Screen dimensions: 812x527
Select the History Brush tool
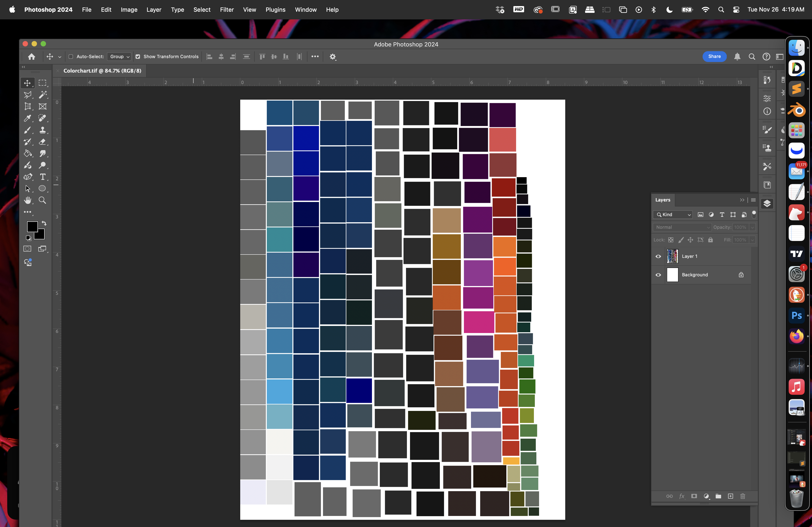(x=28, y=142)
